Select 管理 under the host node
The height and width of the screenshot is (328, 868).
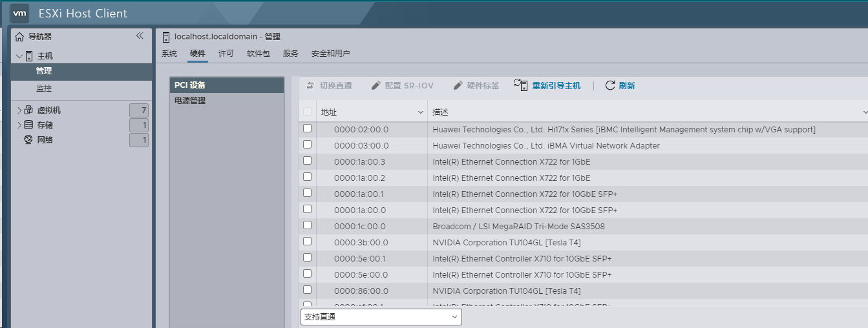point(81,71)
